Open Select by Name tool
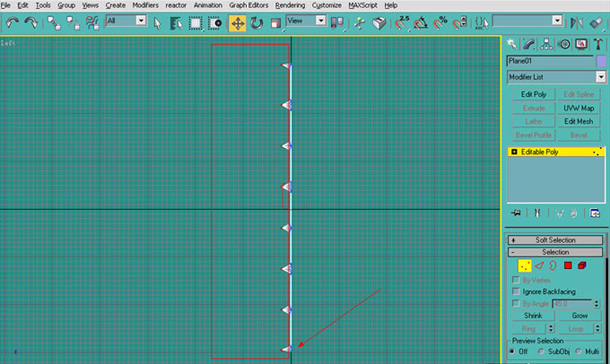Screen dimensions: 610x364 click(x=176, y=23)
